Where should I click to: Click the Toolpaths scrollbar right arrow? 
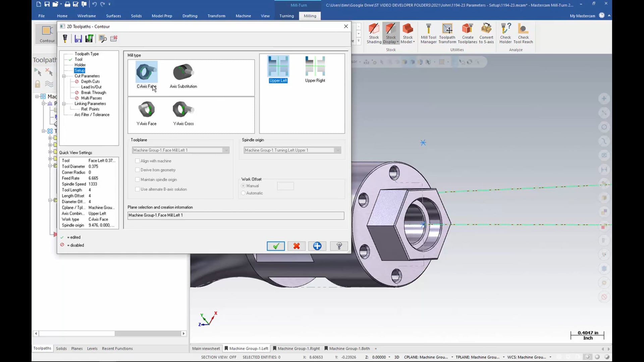coord(183,334)
